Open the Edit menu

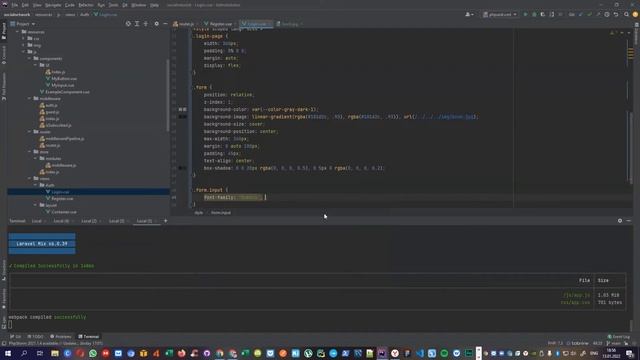[25, 5]
